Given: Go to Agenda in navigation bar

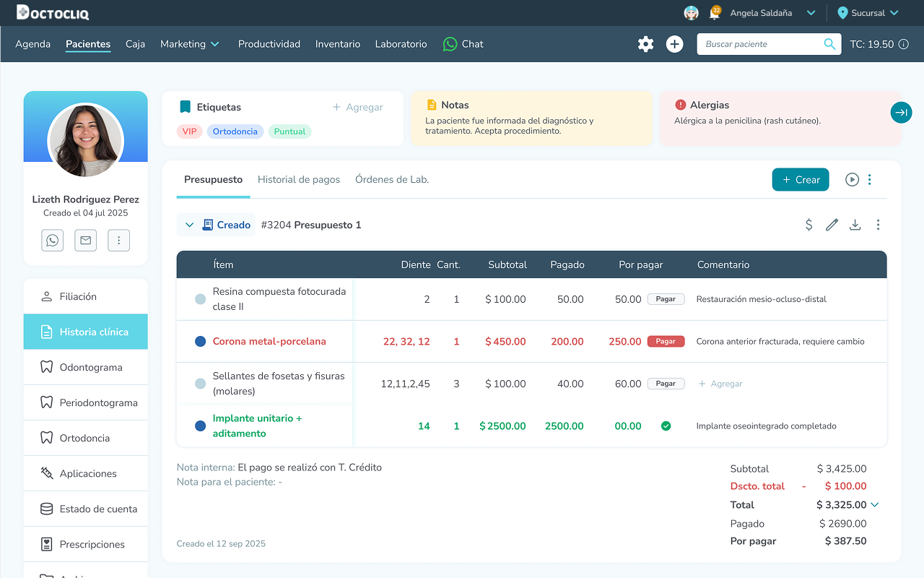Looking at the screenshot, I should (33, 44).
